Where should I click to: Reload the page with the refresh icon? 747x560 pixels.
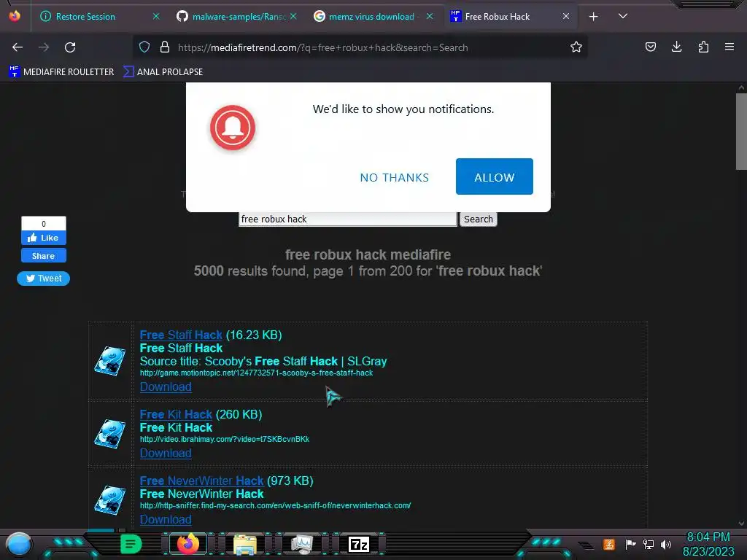pyautogui.click(x=70, y=47)
